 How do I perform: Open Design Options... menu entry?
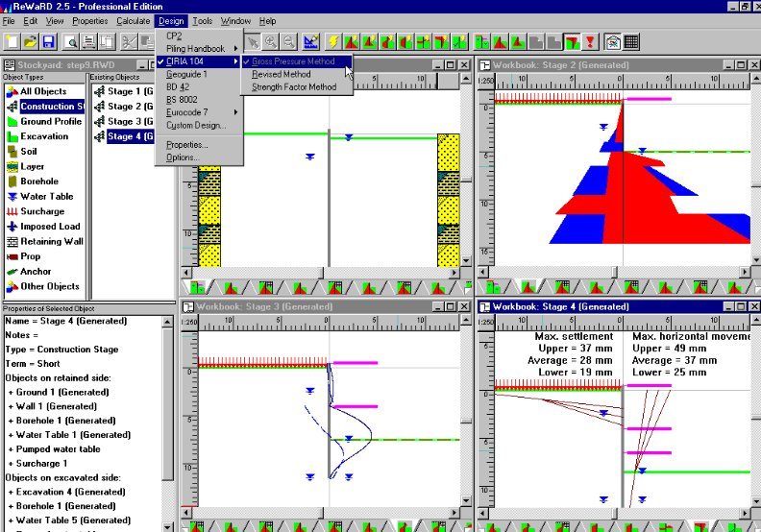click(x=199, y=157)
